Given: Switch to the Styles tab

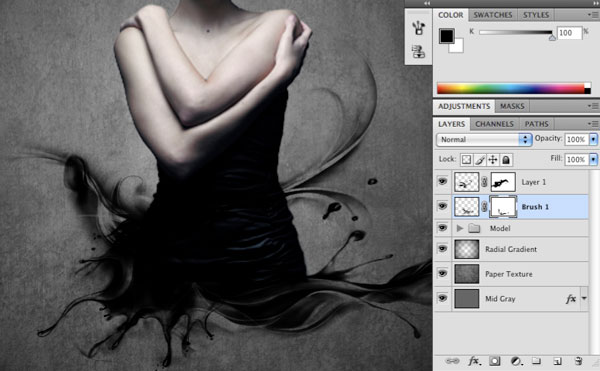Looking at the screenshot, I should click(536, 15).
